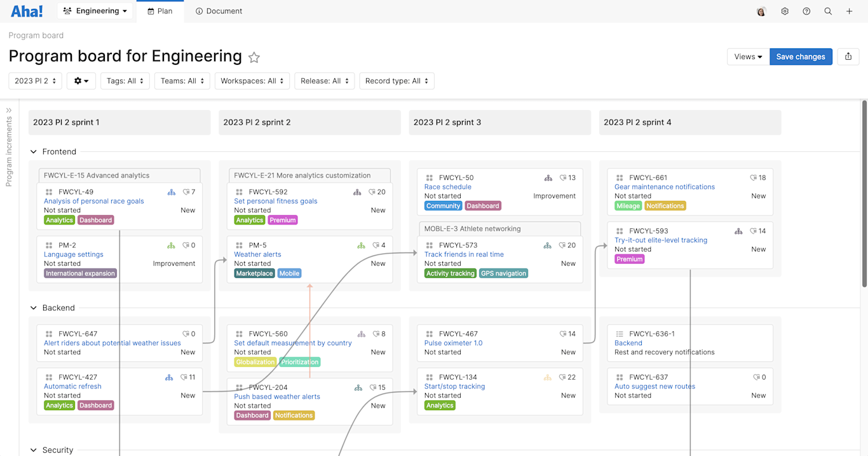The image size is (868, 456).
Task: Open the Weather alerts record link
Action: click(257, 254)
